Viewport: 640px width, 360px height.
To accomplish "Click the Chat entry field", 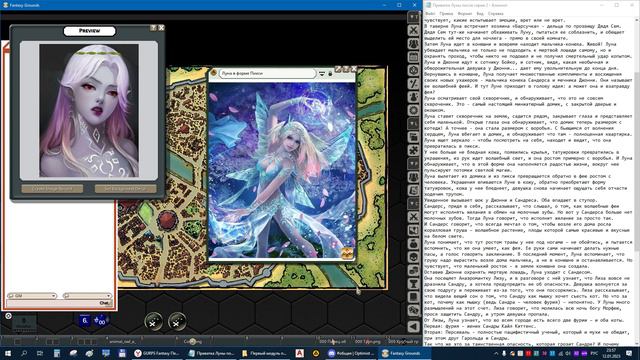I will coord(59,303).
